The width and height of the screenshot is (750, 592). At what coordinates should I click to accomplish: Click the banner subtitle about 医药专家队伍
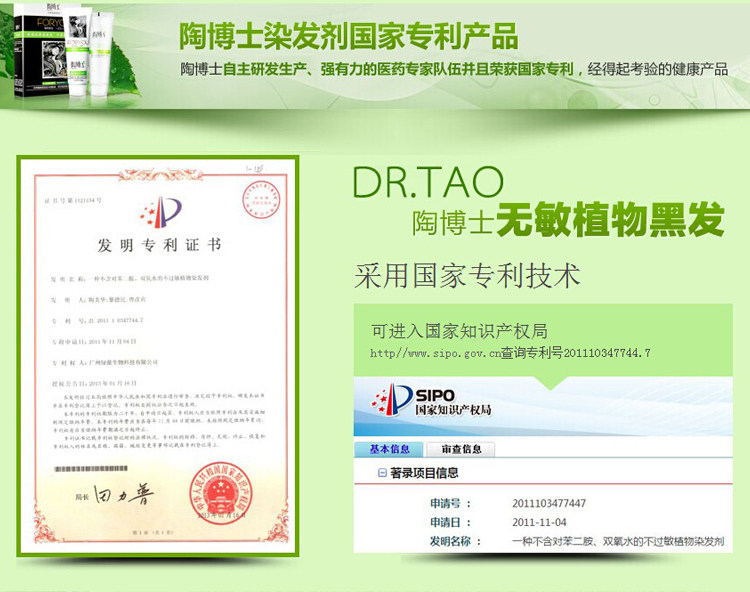coord(454,69)
